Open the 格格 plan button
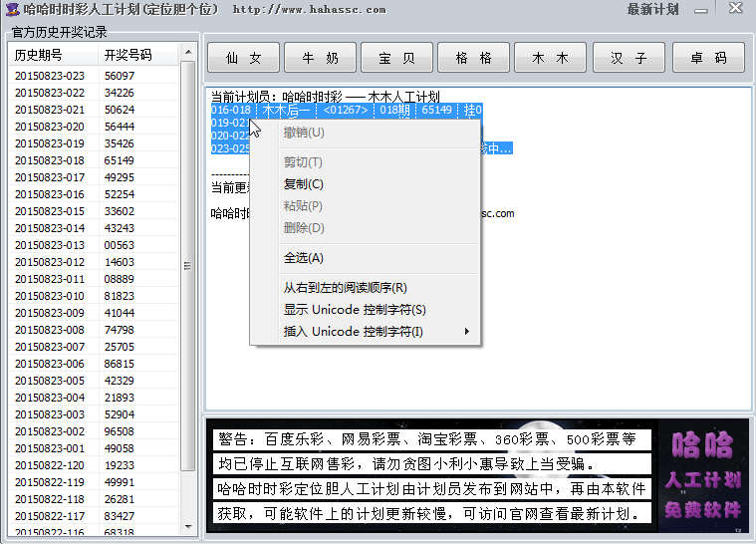756x544 pixels. point(473,58)
